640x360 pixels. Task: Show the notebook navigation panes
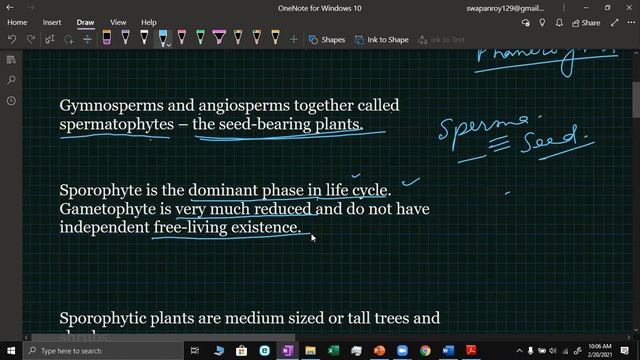click(11, 60)
